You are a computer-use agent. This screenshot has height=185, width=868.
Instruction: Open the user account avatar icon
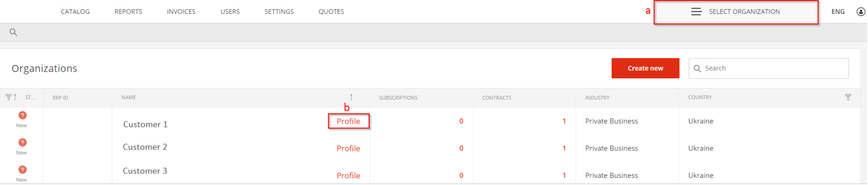click(x=861, y=12)
